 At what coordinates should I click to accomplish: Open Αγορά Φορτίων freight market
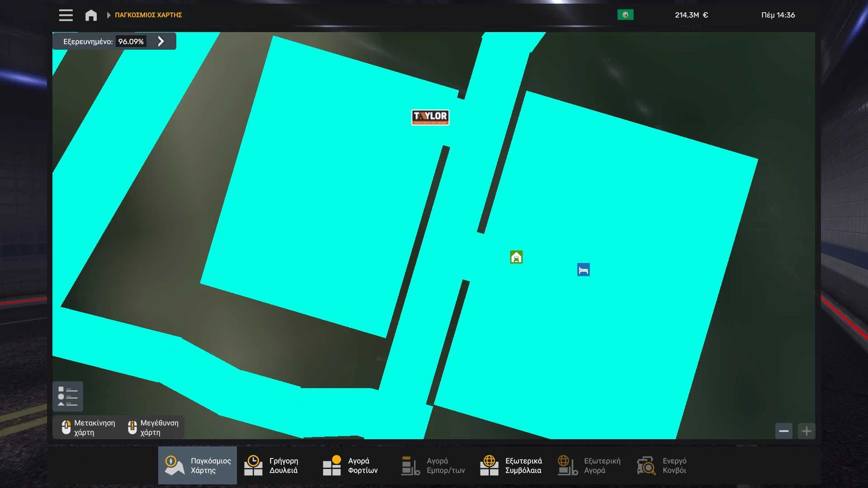[350, 465]
